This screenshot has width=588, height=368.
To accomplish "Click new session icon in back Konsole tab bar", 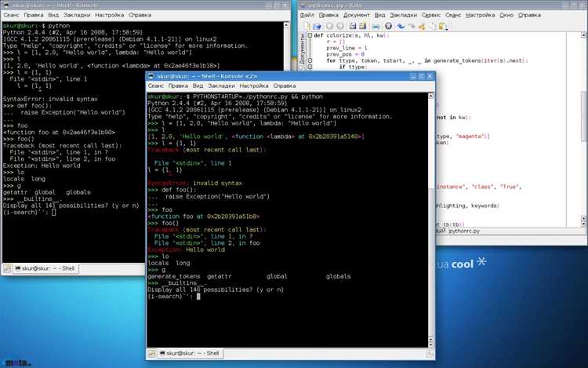I will tap(7, 268).
